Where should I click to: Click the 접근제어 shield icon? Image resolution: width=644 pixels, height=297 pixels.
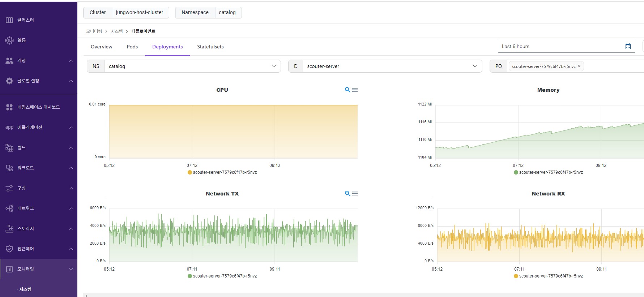click(x=9, y=249)
